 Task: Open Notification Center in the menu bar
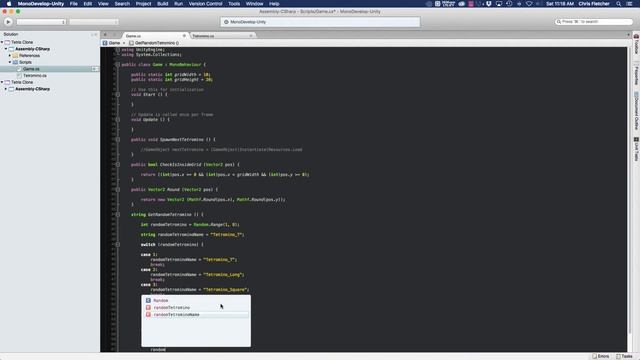(629, 4)
